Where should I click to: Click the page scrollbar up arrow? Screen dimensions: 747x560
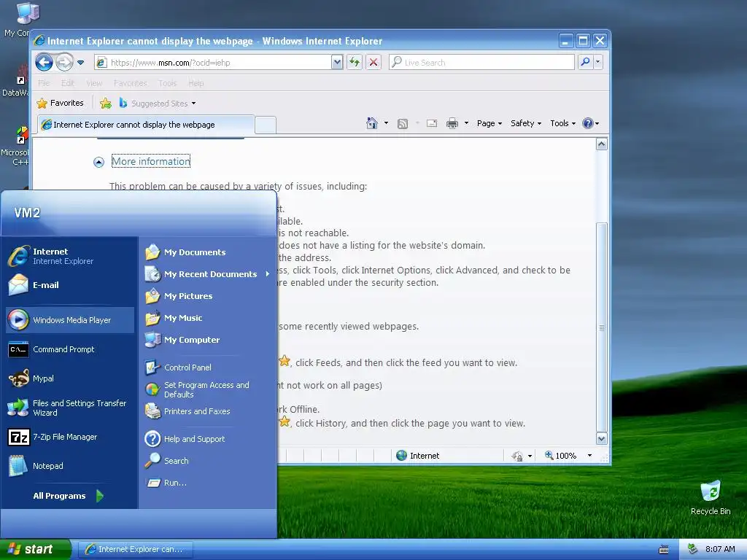coord(602,144)
